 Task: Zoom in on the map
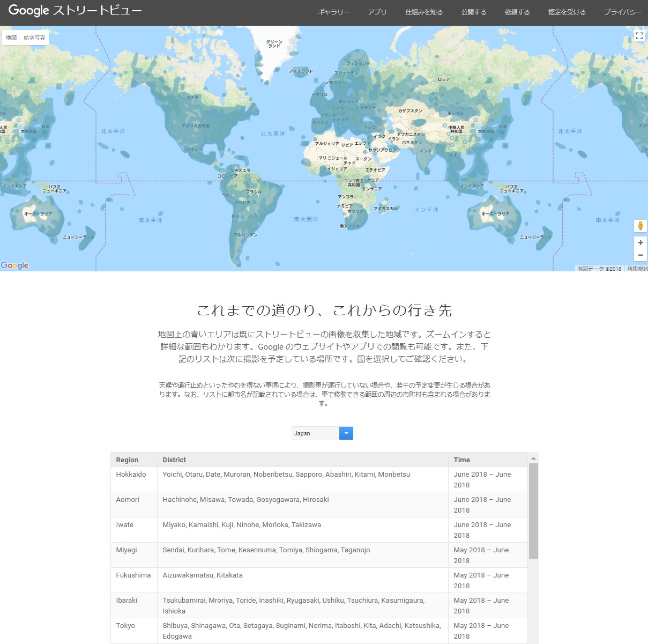(x=640, y=242)
